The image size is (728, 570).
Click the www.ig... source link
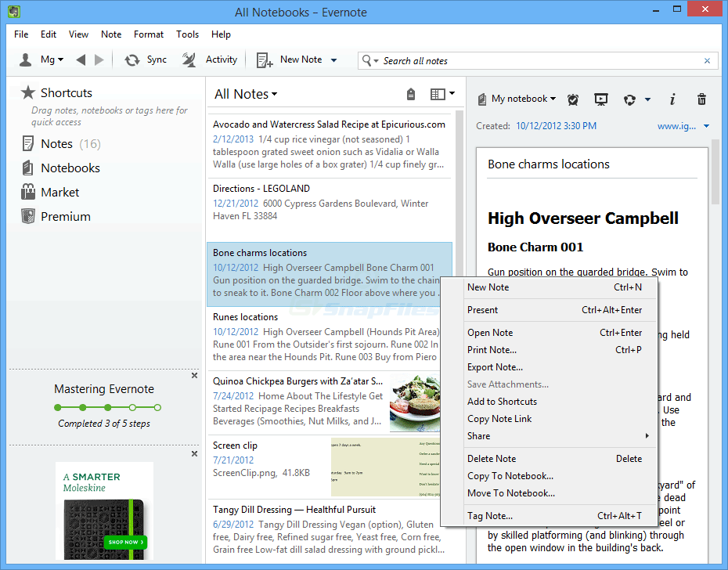coord(676,126)
